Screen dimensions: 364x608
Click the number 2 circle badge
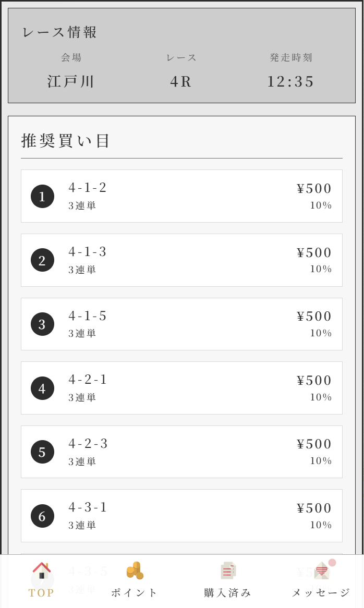pyautogui.click(x=42, y=260)
